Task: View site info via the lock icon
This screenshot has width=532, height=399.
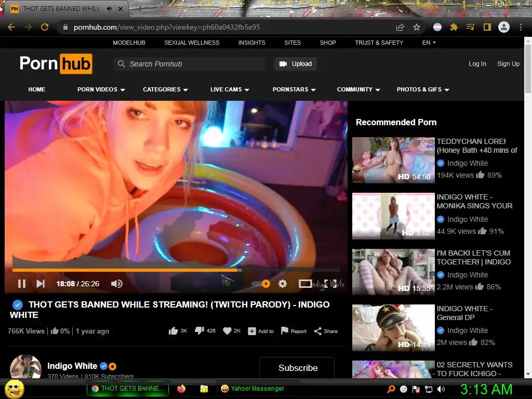Action: (65, 27)
